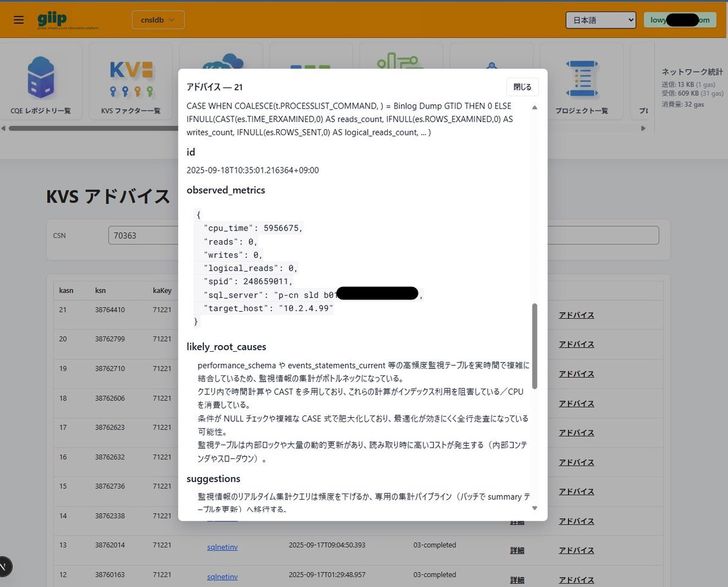Close the advice dialog with 閉じる
Screen dimensions: 728x587
pyautogui.click(x=522, y=87)
